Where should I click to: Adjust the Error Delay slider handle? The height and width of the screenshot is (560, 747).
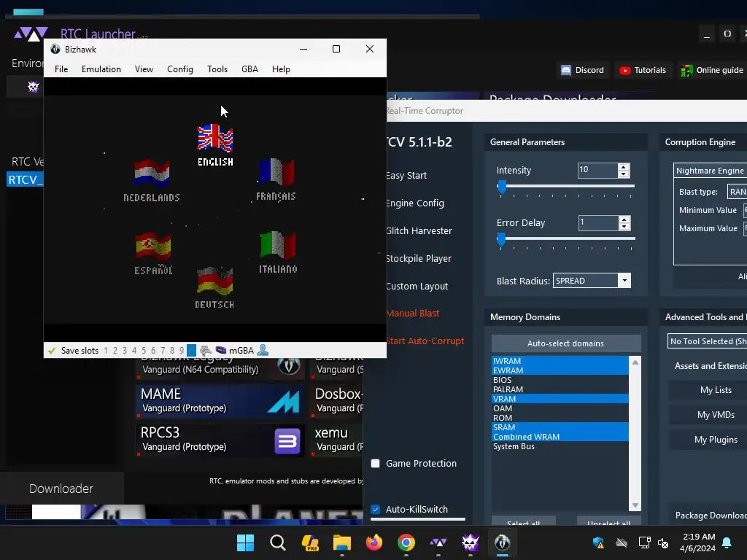click(x=501, y=239)
